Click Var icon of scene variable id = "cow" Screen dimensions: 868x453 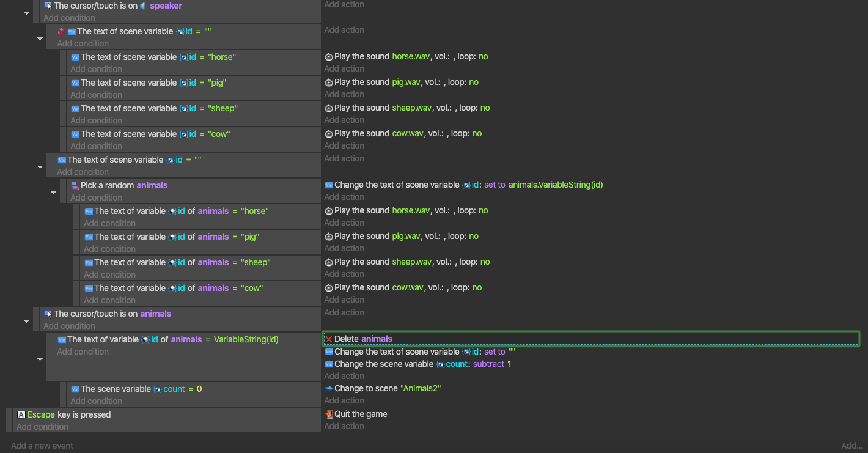75,134
